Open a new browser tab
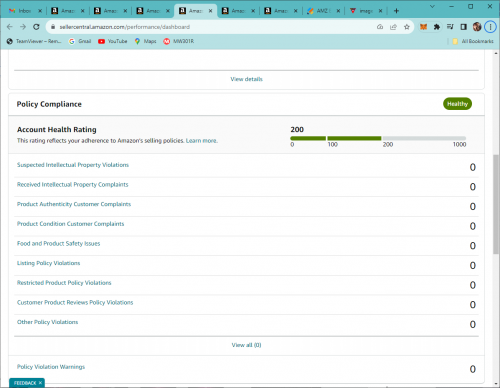500x388 pixels. (x=396, y=11)
